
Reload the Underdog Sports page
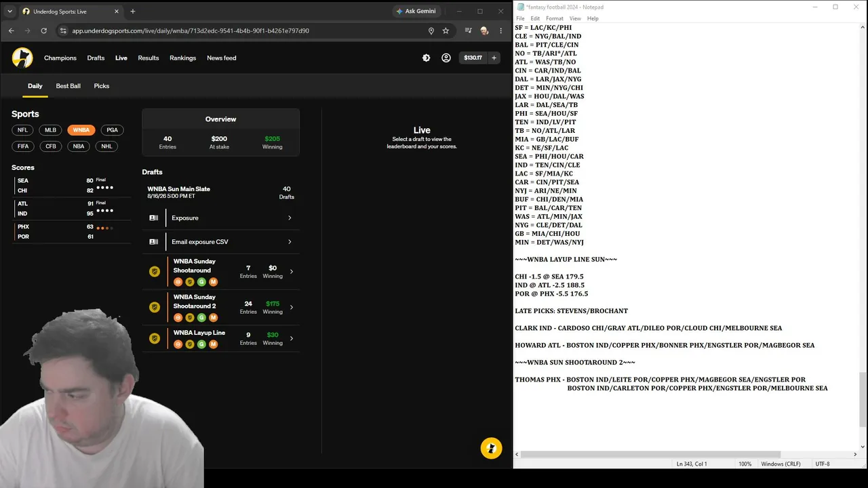(x=44, y=30)
